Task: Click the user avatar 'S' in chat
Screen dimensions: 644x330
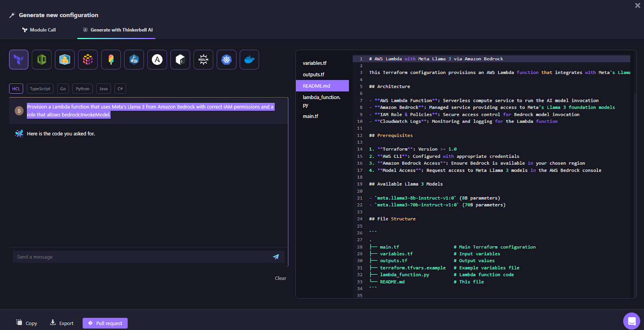Action: point(19,110)
